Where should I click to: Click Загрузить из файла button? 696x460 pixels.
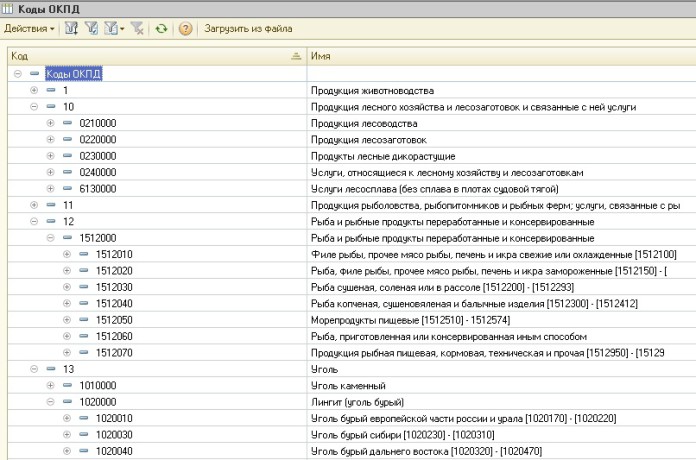tap(248, 29)
